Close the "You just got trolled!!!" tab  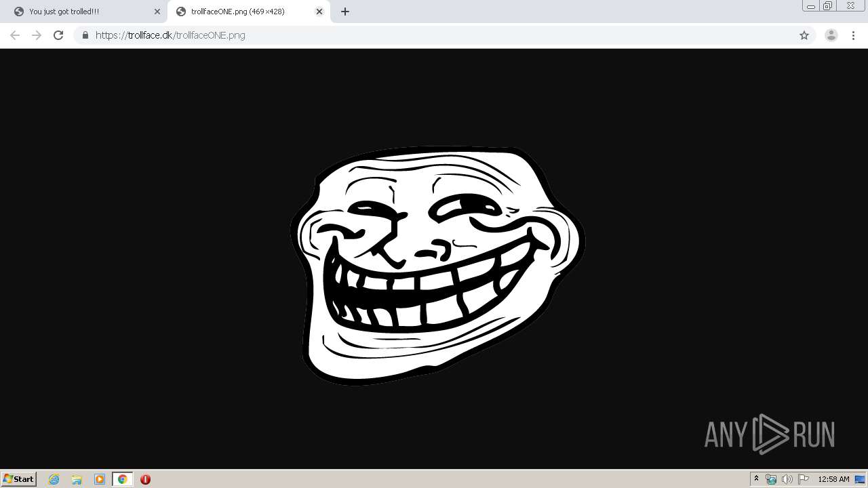point(157,12)
